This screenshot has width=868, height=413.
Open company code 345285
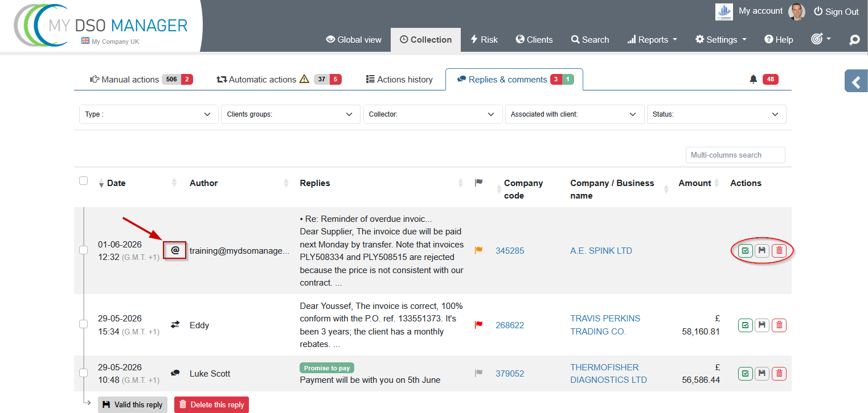(510, 250)
